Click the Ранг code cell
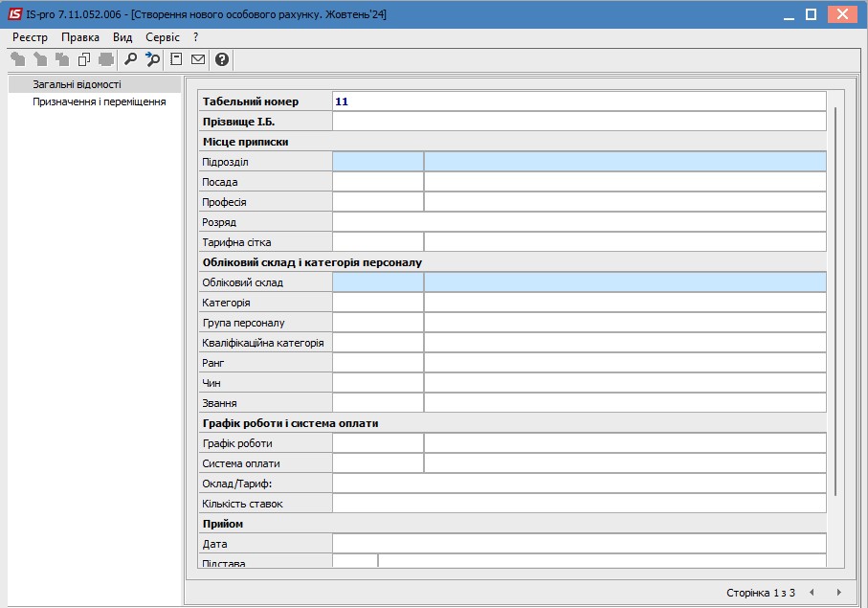Image resolution: width=868 pixels, height=608 pixels. point(378,363)
